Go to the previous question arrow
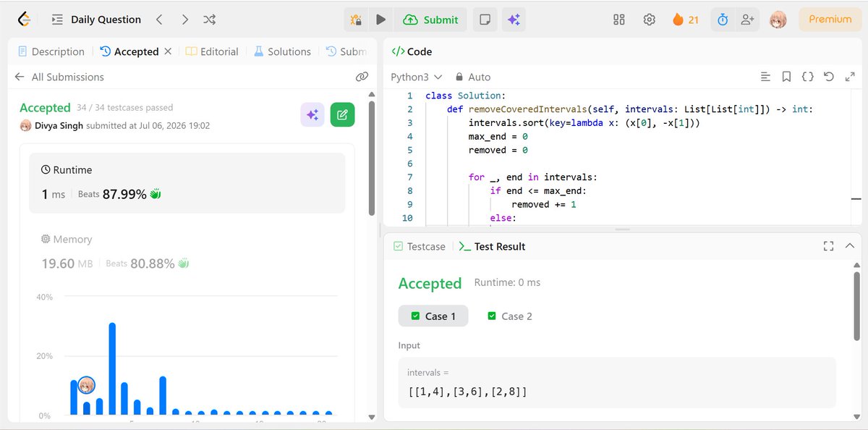 159,20
